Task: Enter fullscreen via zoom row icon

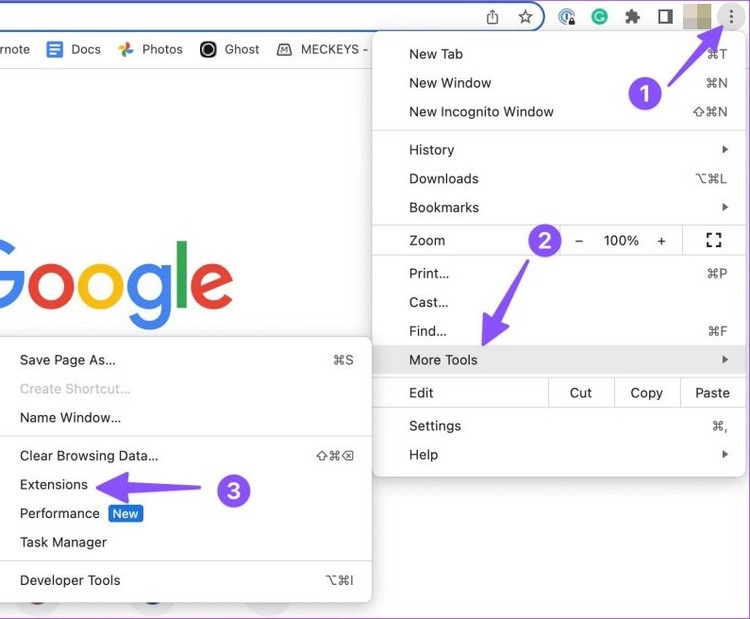Action: coord(714,240)
